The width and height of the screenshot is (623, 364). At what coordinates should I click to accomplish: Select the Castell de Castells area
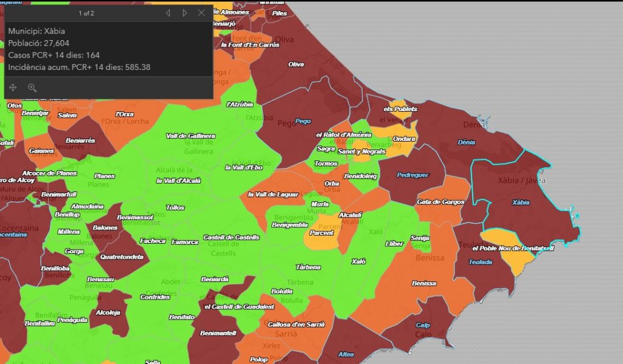(x=231, y=237)
